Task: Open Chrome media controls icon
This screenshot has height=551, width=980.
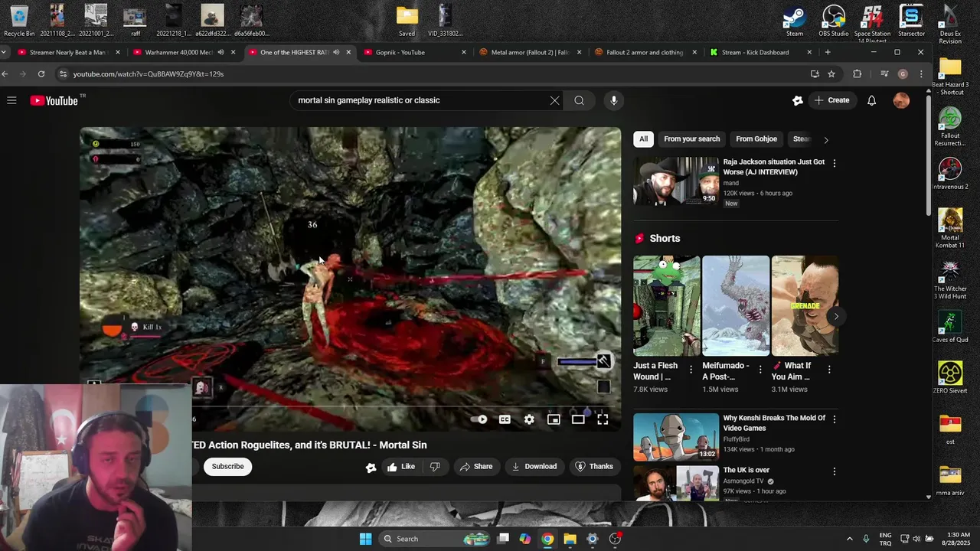Action: pyautogui.click(x=884, y=74)
